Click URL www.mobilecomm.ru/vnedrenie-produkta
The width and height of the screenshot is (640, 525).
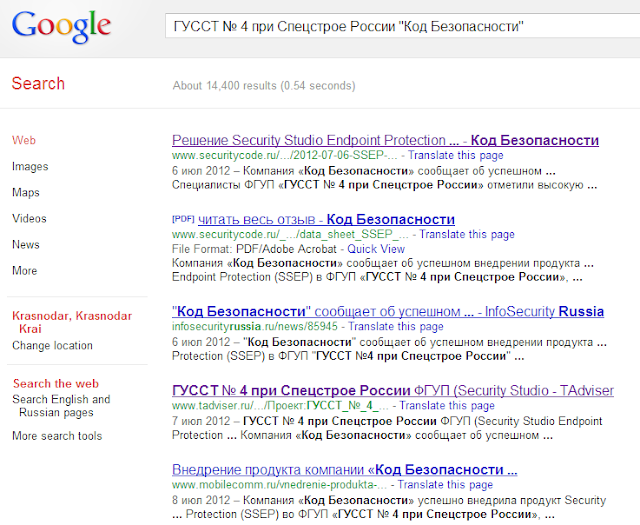(x=279, y=485)
